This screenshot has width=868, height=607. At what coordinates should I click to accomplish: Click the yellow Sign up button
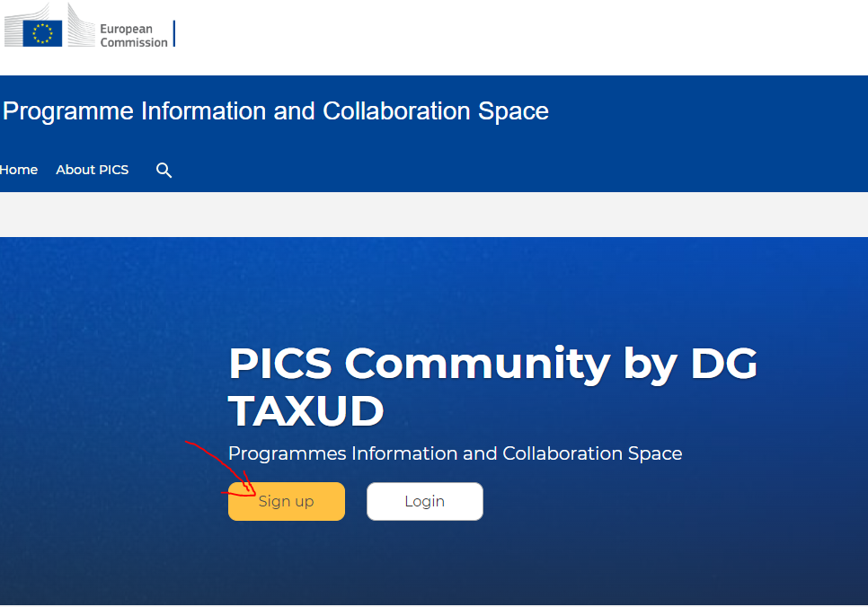[x=287, y=501]
